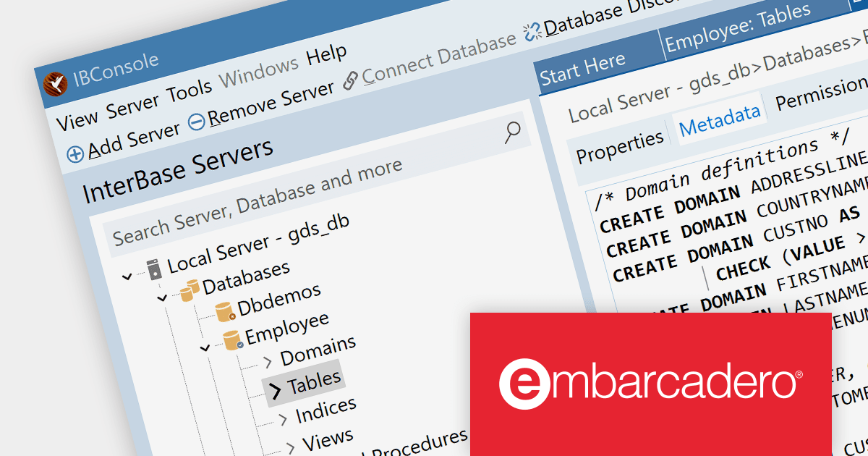Click the Dbdemos database icon
The width and height of the screenshot is (868, 456).
(226, 311)
